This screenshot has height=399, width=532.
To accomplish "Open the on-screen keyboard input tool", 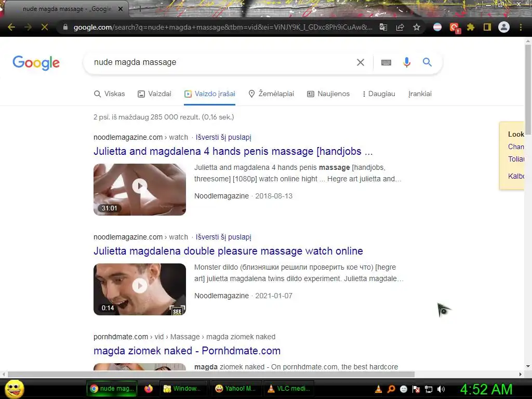I will [386, 62].
